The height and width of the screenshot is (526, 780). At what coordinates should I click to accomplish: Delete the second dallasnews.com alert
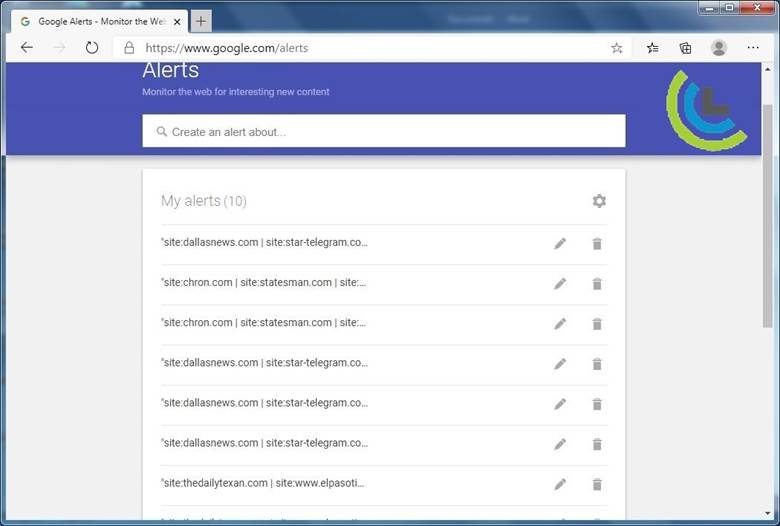[597, 364]
